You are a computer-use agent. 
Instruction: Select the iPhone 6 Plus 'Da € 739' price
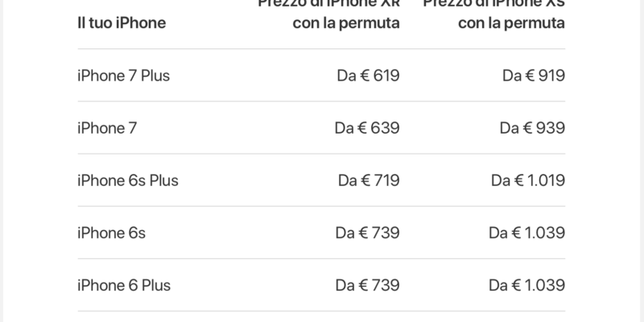click(x=368, y=286)
